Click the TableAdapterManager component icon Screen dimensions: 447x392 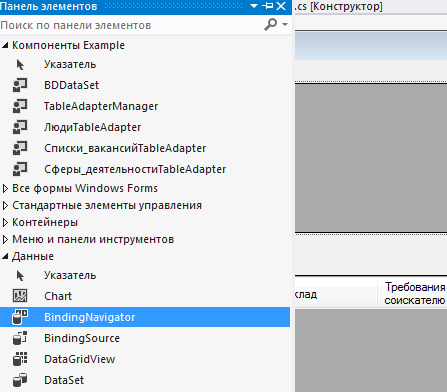coord(20,106)
